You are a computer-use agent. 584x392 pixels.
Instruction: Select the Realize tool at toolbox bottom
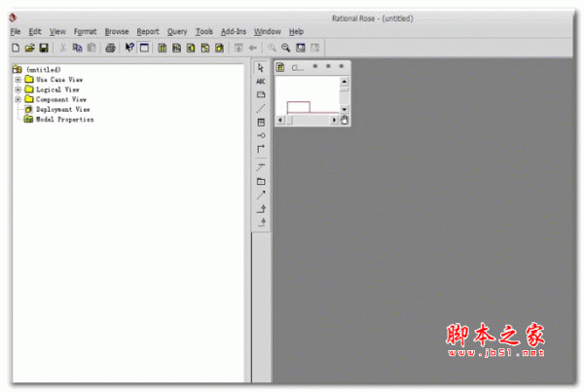(261, 223)
